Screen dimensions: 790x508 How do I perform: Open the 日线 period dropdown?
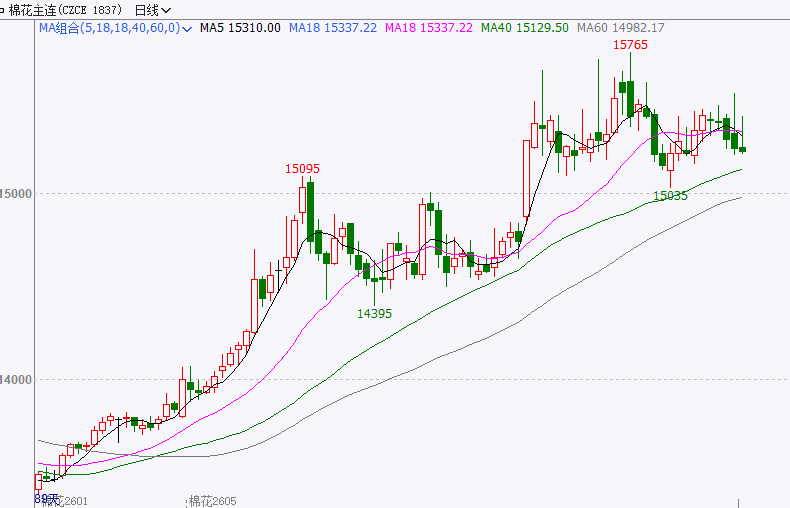click(x=146, y=10)
